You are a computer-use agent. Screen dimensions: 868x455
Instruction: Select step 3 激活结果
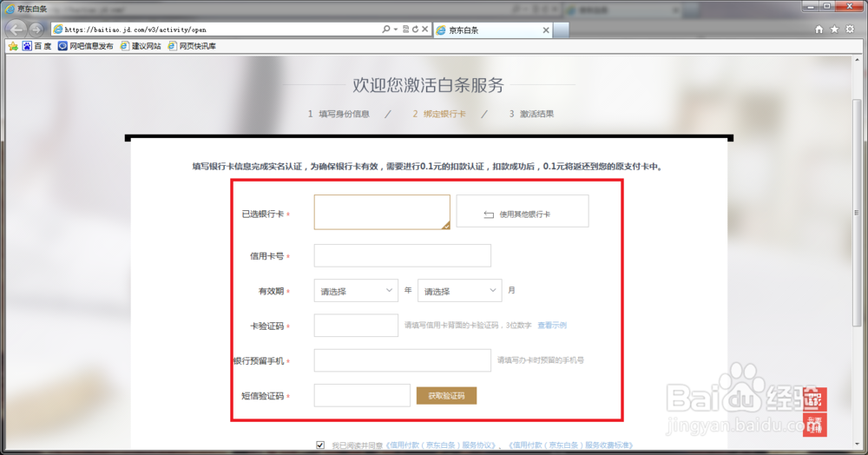click(x=531, y=114)
